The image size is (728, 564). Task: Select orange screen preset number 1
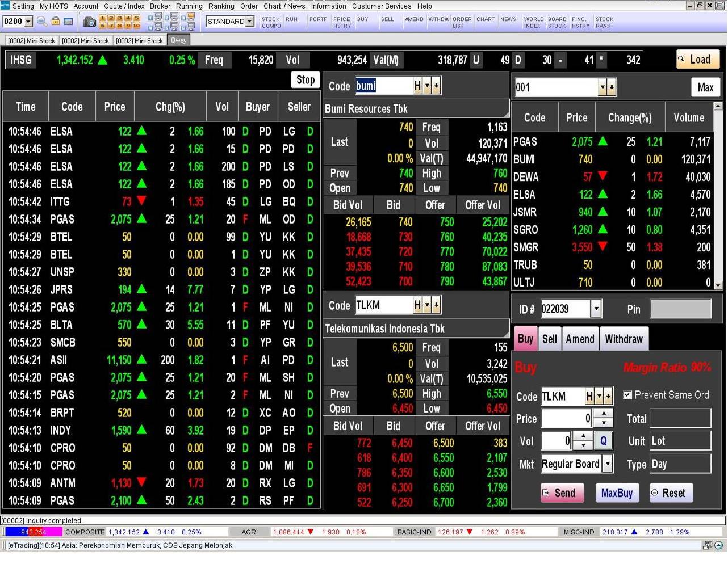tap(103, 18)
